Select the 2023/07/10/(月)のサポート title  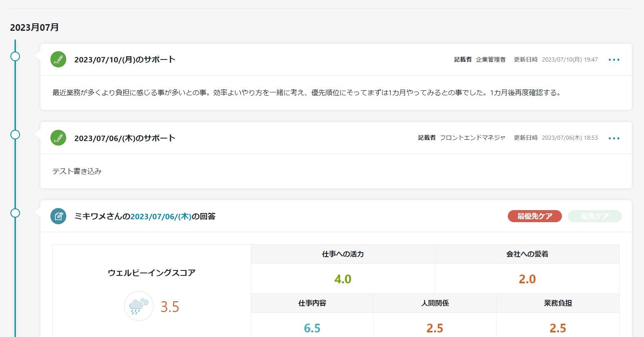(125, 59)
